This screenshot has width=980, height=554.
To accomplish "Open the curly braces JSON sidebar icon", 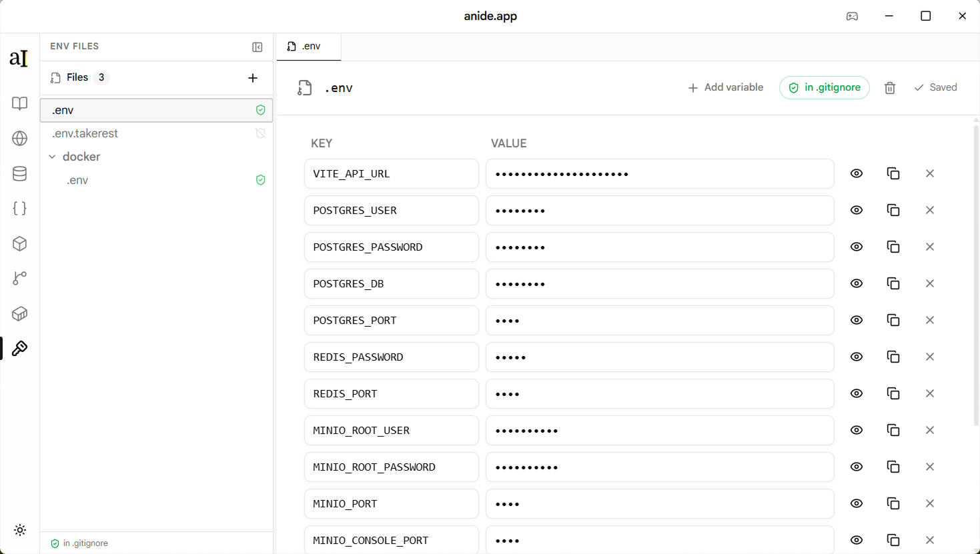I will (x=20, y=209).
